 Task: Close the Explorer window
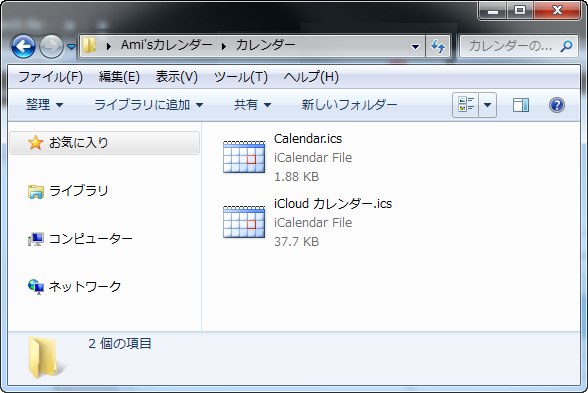coord(557,10)
